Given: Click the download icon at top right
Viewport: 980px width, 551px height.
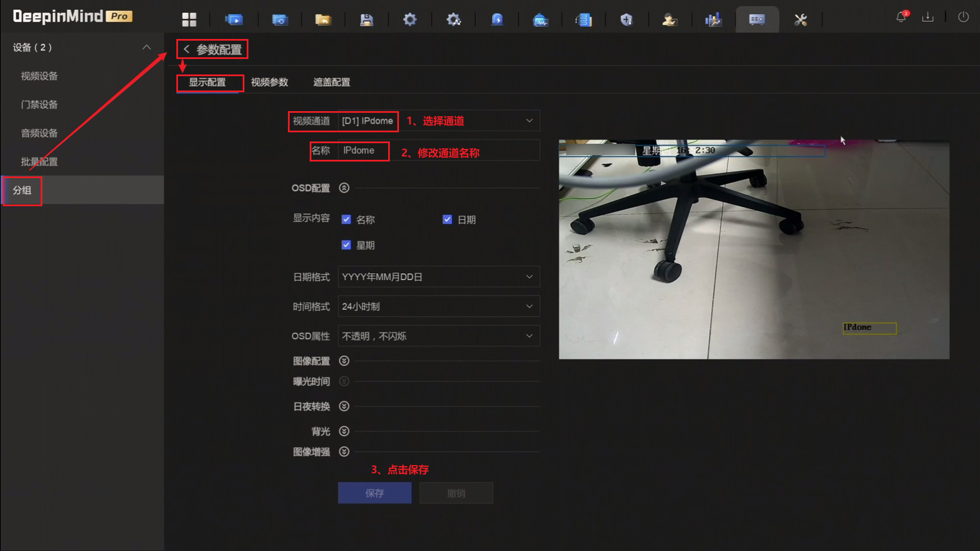Looking at the screenshot, I should (928, 17).
